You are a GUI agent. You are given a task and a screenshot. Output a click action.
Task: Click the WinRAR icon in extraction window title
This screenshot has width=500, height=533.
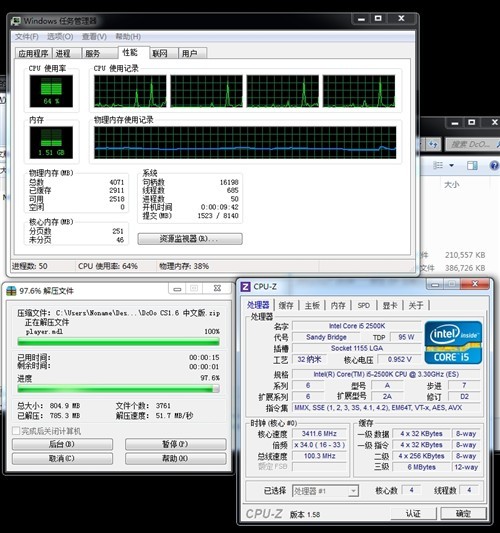[11, 291]
